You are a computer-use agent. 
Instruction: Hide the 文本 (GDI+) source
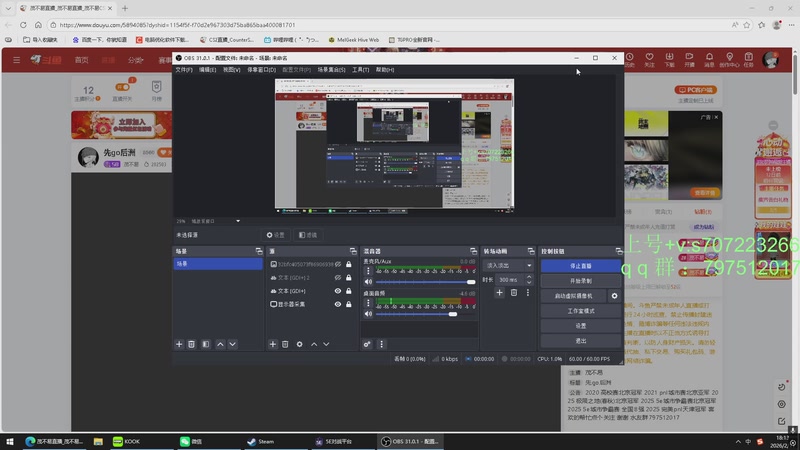coord(338,291)
